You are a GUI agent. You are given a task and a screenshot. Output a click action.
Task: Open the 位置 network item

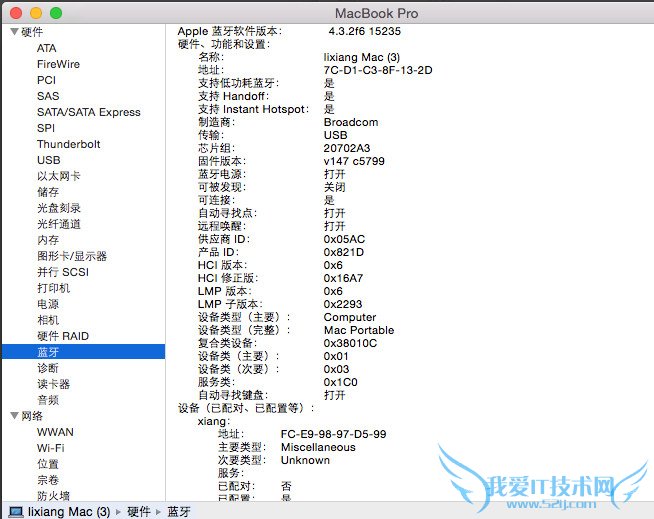click(48, 464)
